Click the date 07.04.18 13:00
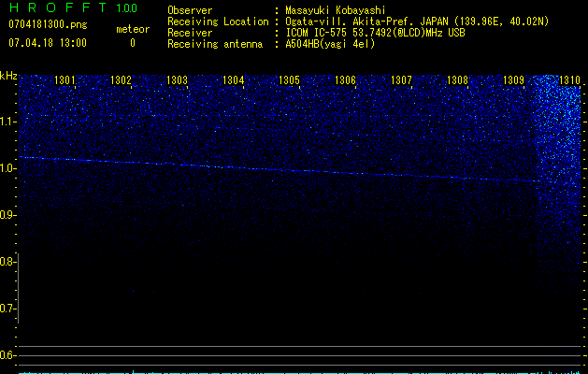This screenshot has width=588, height=374. [x=48, y=43]
